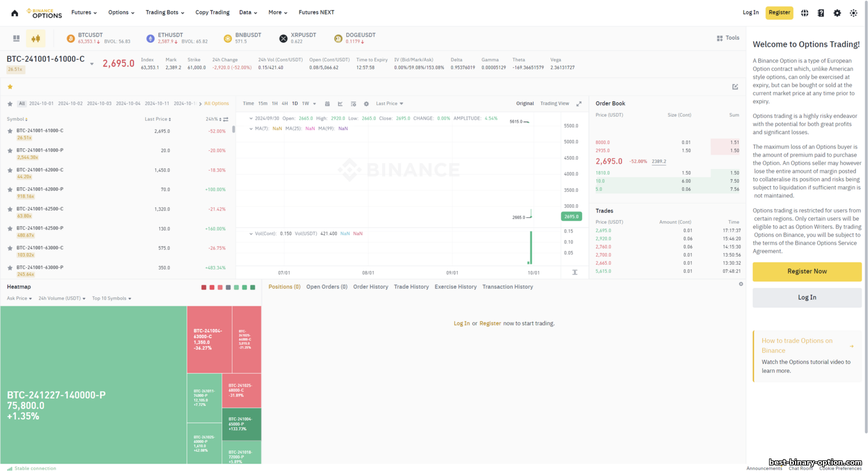868x473 pixels.
Task: Open the Data dropdown menu
Action: [x=248, y=12]
